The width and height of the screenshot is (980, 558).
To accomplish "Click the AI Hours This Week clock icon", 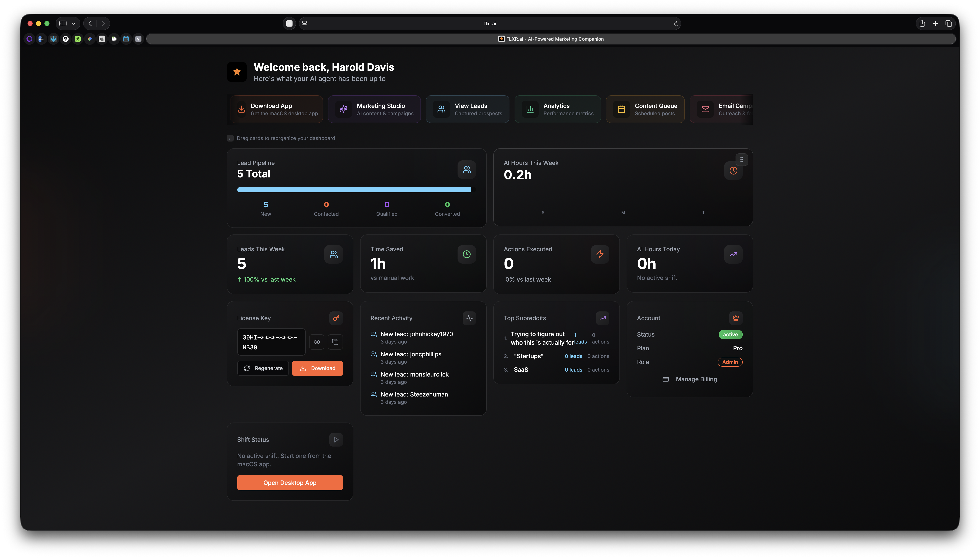I will point(733,170).
